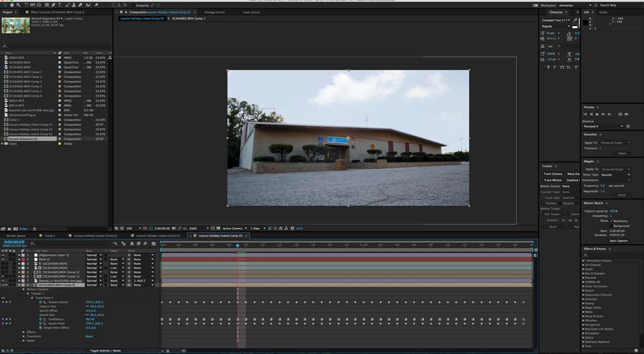The width and height of the screenshot is (644, 354).
Task: Select the Brush tool
Action: (68, 5)
